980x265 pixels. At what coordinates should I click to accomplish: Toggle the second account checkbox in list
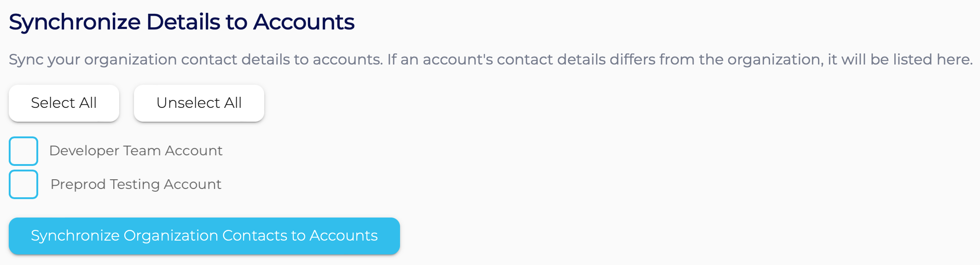pyautogui.click(x=23, y=184)
